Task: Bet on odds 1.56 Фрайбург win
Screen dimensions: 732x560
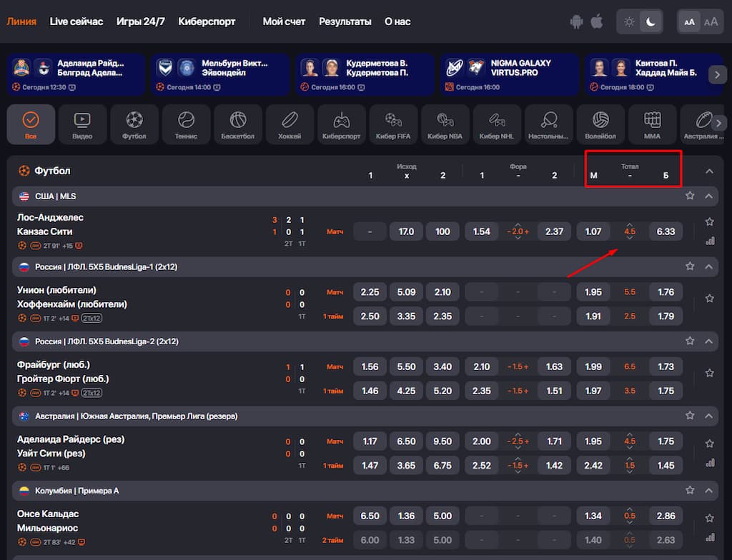Action: 370,367
